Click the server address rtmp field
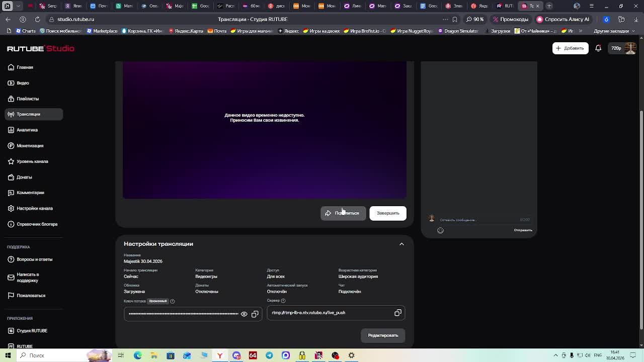 click(336, 313)
